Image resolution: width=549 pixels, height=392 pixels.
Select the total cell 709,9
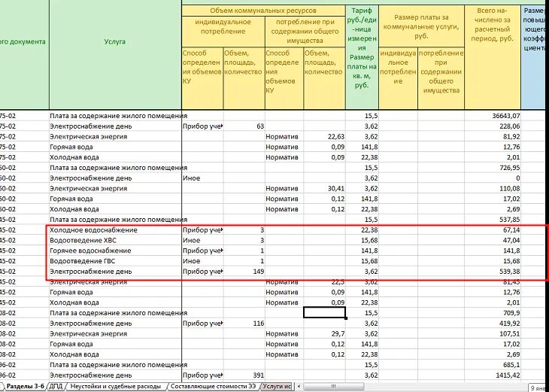pyautogui.click(x=493, y=312)
